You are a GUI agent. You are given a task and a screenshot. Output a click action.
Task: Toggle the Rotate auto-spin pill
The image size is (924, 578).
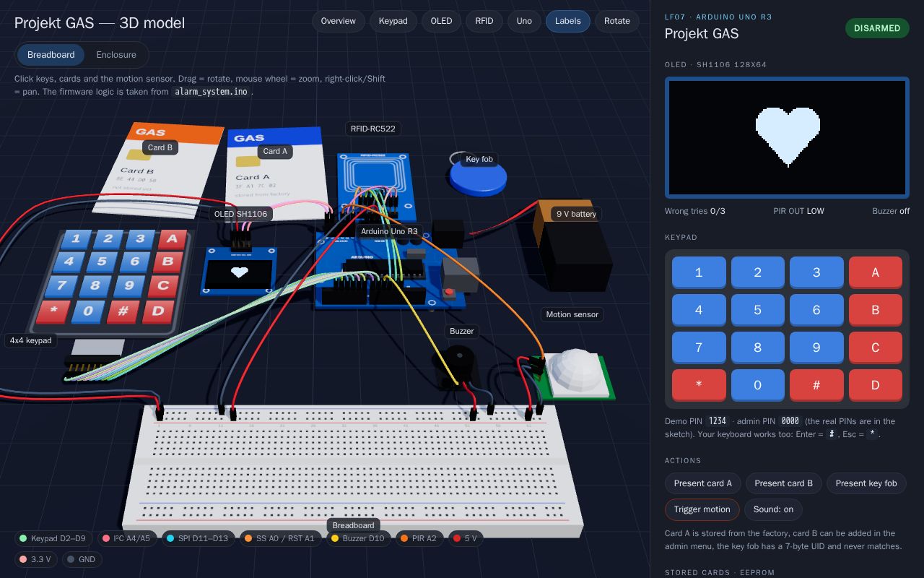(616, 21)
